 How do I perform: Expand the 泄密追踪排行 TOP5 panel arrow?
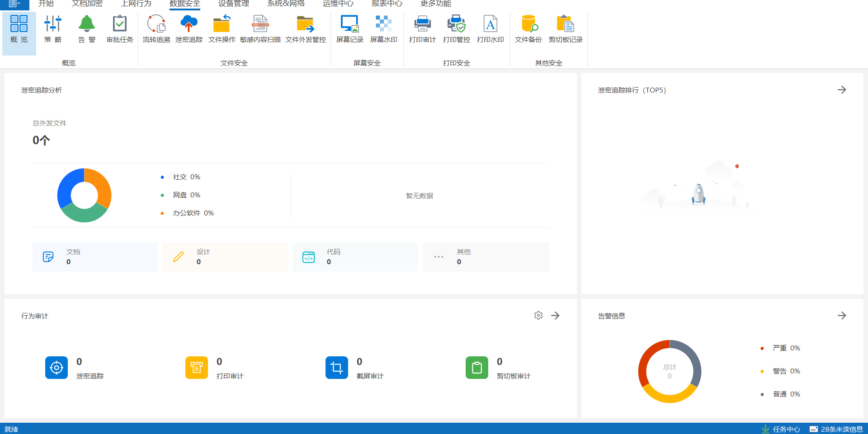(841, 90)
